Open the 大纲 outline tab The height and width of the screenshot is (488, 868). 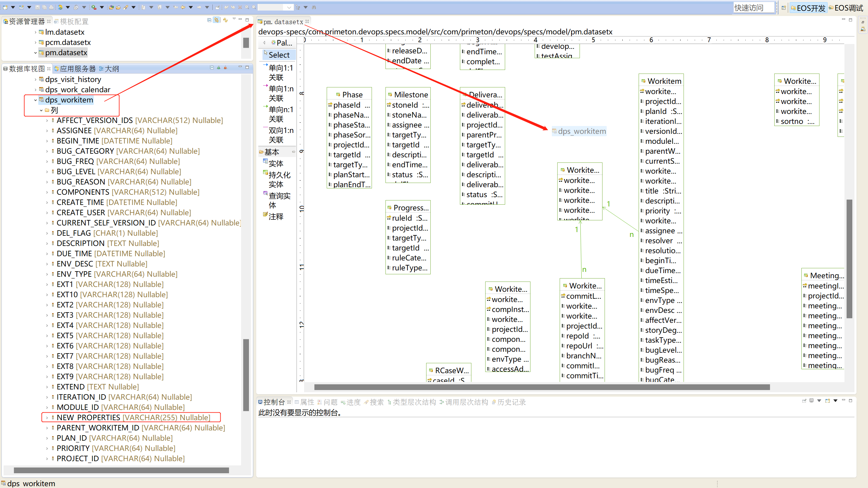coord(111,69)
